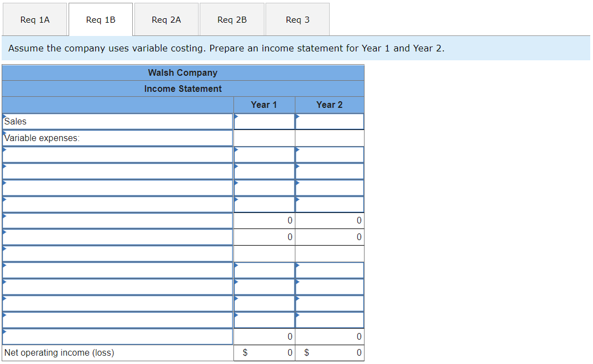
Task: View the Req 3 tab
Action: [297, 19]
